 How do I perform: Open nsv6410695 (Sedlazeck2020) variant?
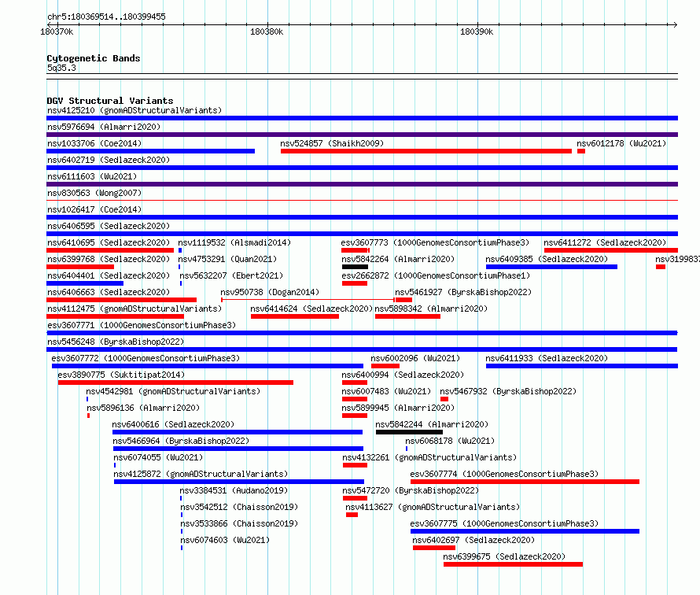coord(109,242)
